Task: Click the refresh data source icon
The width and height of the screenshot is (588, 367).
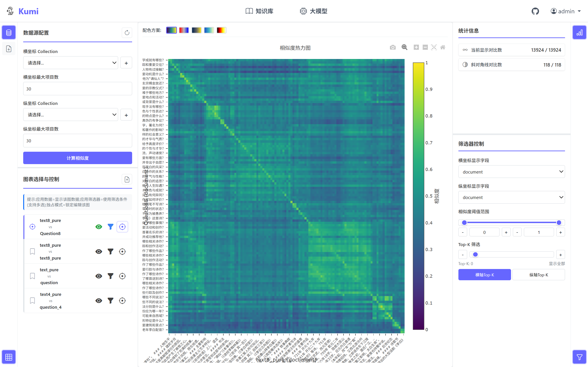Action: point(127,33)
